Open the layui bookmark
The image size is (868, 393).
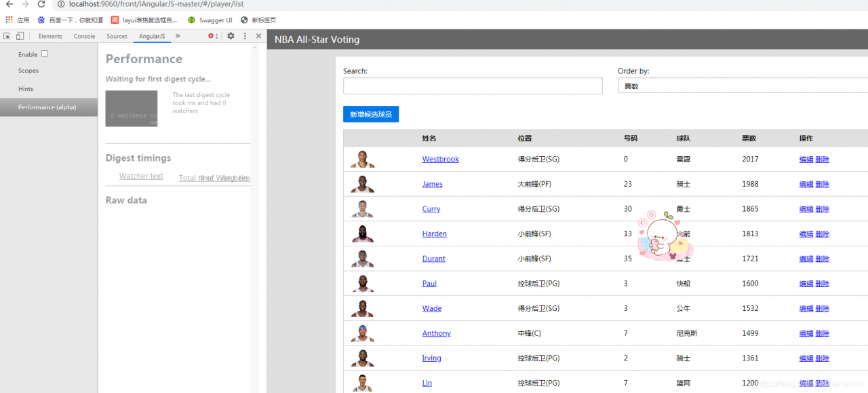(144, 20)
